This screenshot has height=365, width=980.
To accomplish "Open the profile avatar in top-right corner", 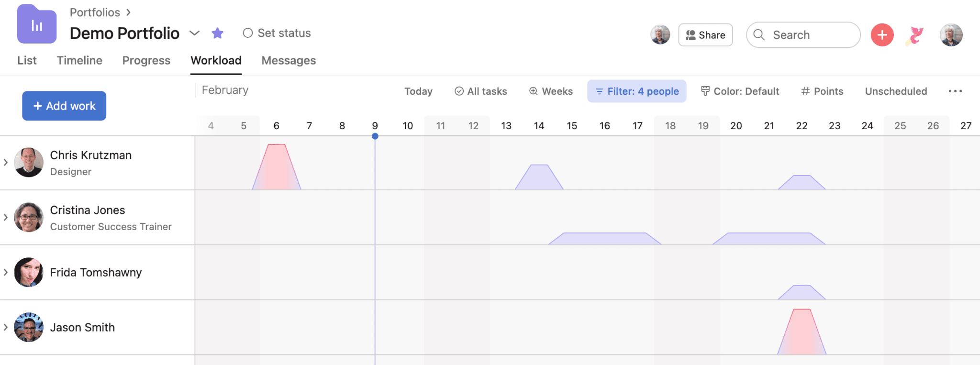I will pos(951,35).
